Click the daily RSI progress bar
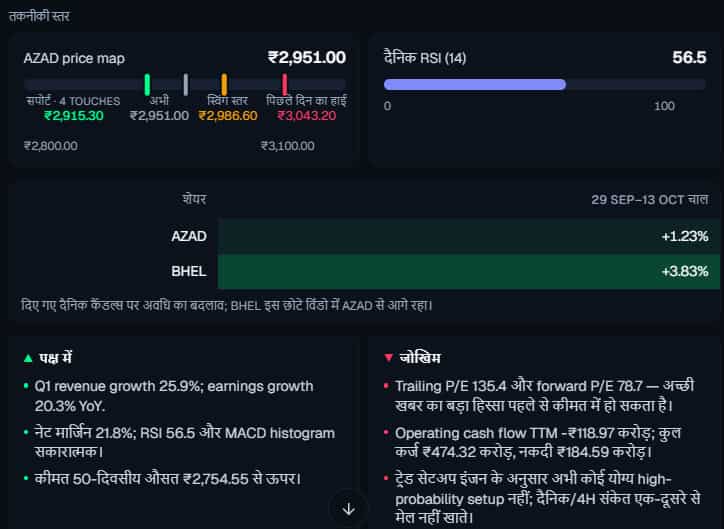The height and width of the screenshot is (529, 724). 544,84
